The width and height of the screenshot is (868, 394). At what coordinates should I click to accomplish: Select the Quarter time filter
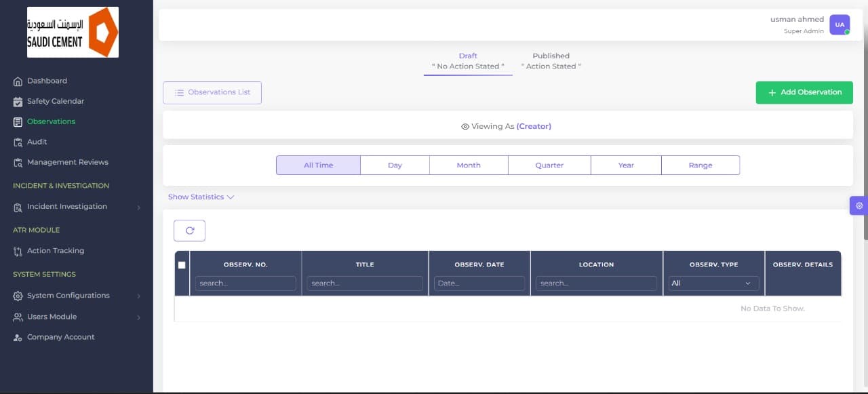[x=549, y=165]
